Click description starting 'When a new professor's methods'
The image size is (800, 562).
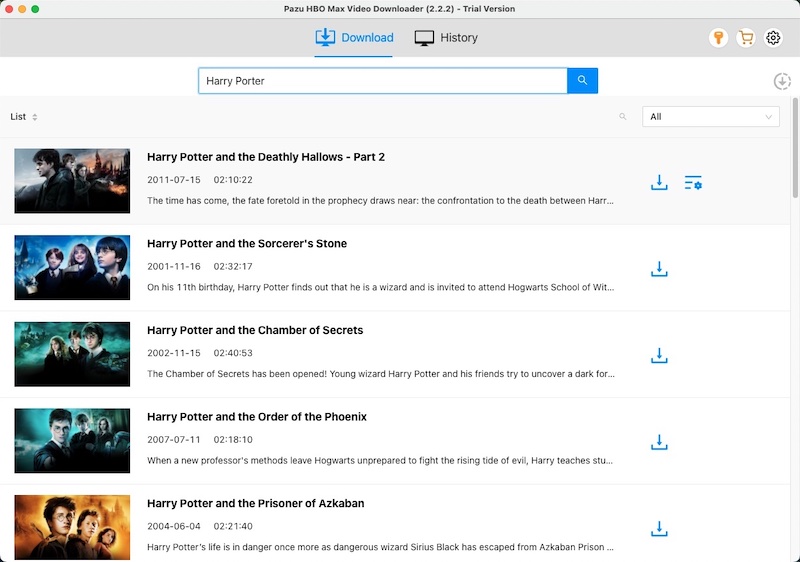380,461
